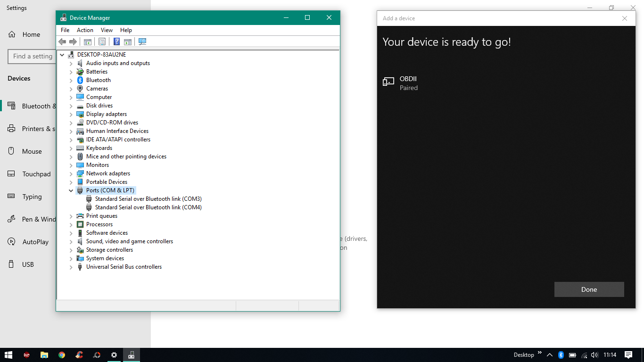The image size is (644, 362).
Task: Click the Back arrow in toolbar
Action: tap(62, 41)
